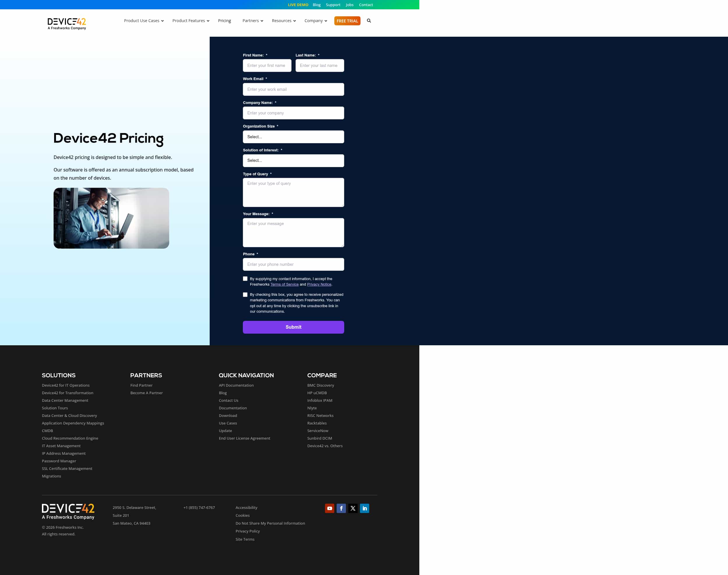Screen dimensions: 728x575
Task: Open the Terms of Service link
Action: click(285, 284)
